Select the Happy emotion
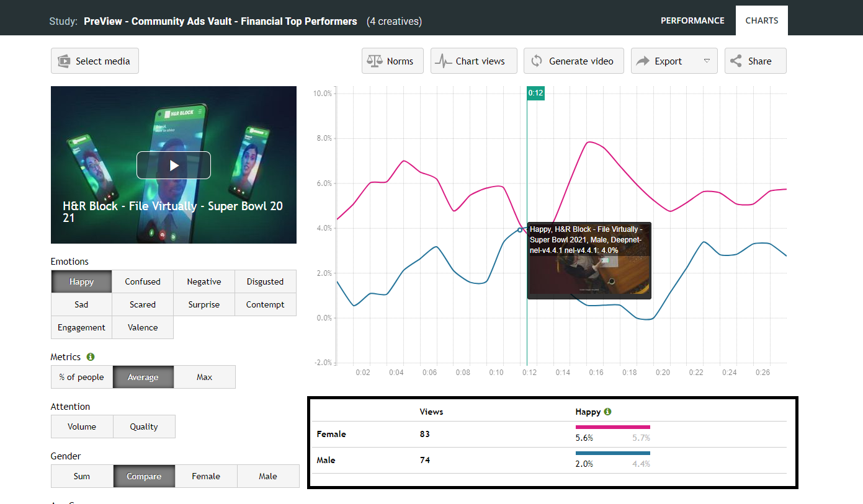Screen dimensions: 863x504 [x=81, y=281]
